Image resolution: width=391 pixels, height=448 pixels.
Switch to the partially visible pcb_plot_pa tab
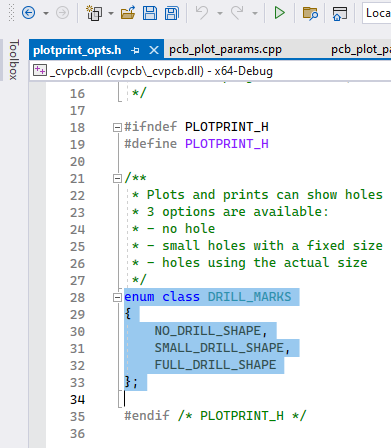(361, 49)
